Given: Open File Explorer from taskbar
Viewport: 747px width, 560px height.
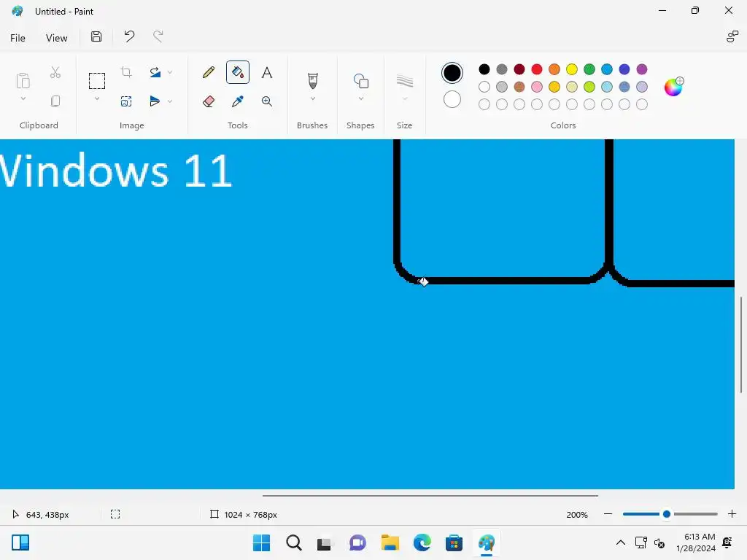Looking at the screenshot, I should pyautogui.click(x=390, y=542).
